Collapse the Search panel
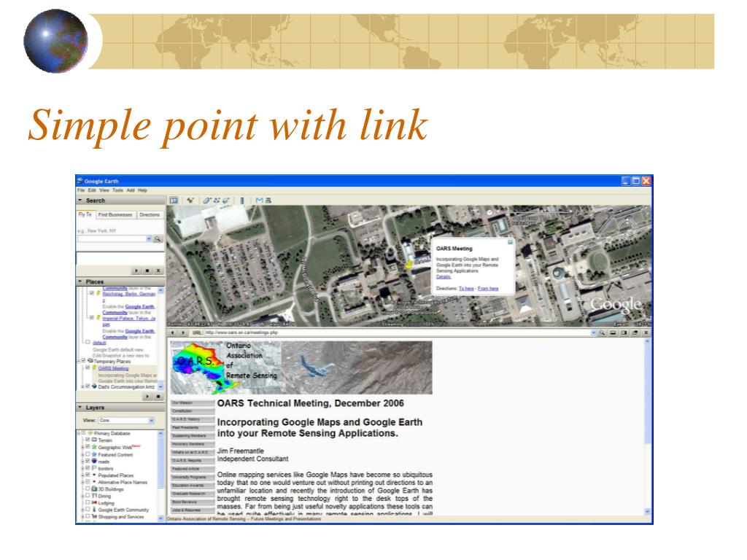Screen dimensions: 747x560 point(80,201)
